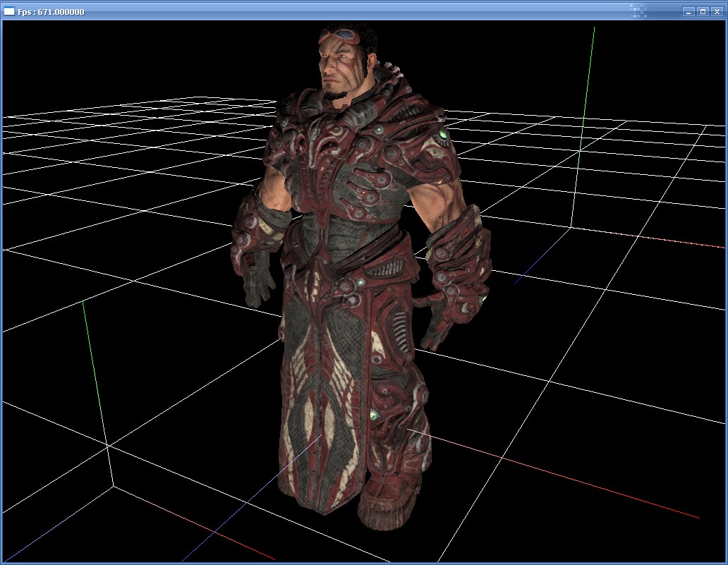Click the application icon in the title bar

pyautogui.click(x=10, y=11)
